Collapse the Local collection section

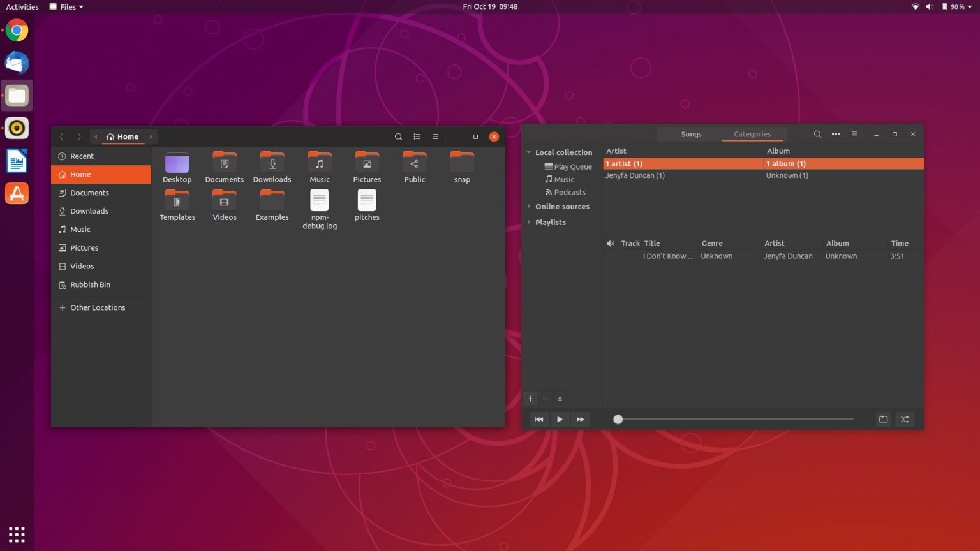coord(529,152)
